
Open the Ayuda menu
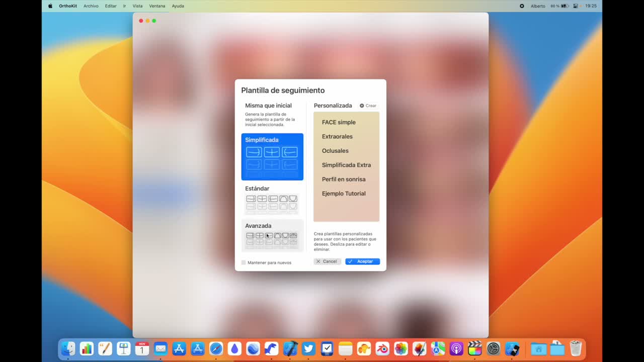pyautogui.click(x=178, y=6)
